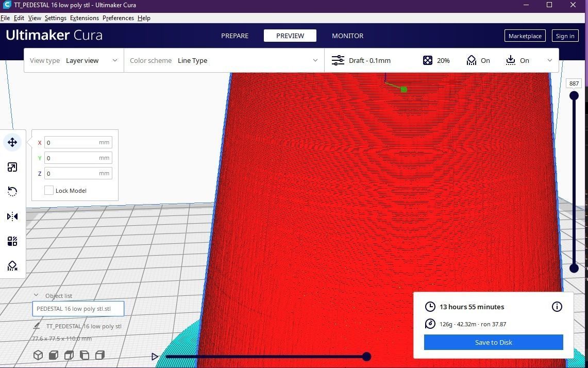
Task: Click the Y position input field
Action: pos(78,158)
